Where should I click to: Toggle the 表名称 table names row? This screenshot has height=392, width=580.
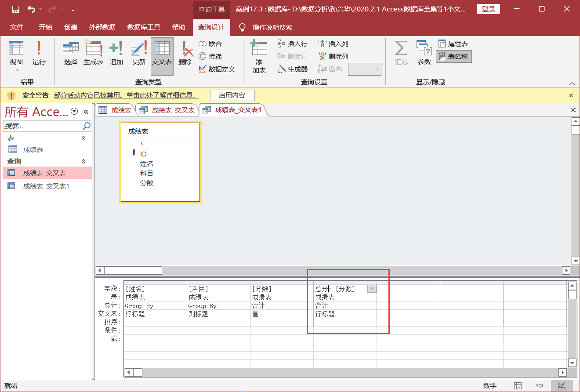point(453,56)
